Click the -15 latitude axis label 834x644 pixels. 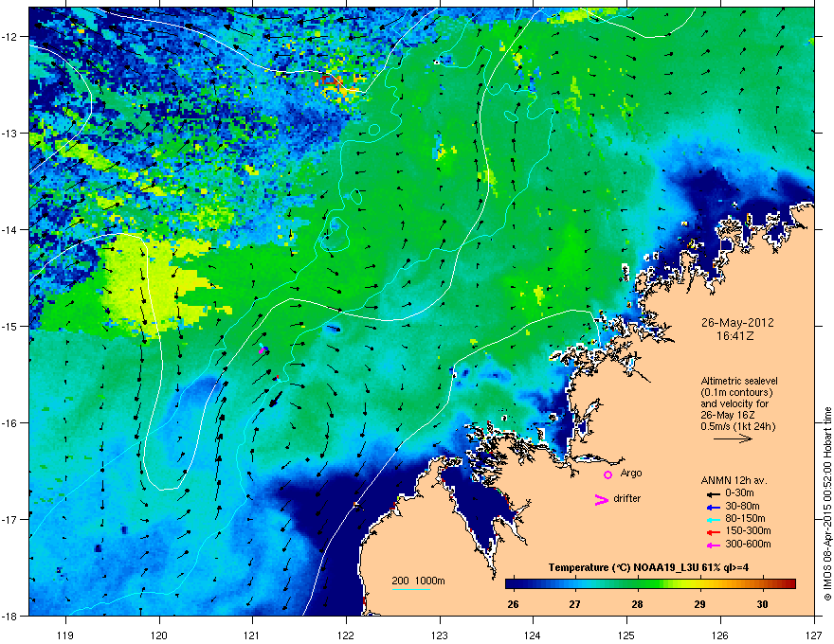(x=9, y=326)
